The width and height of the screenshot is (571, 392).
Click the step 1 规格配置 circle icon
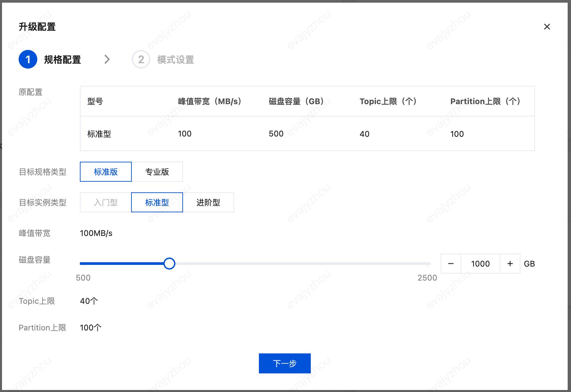click(28, 59)
